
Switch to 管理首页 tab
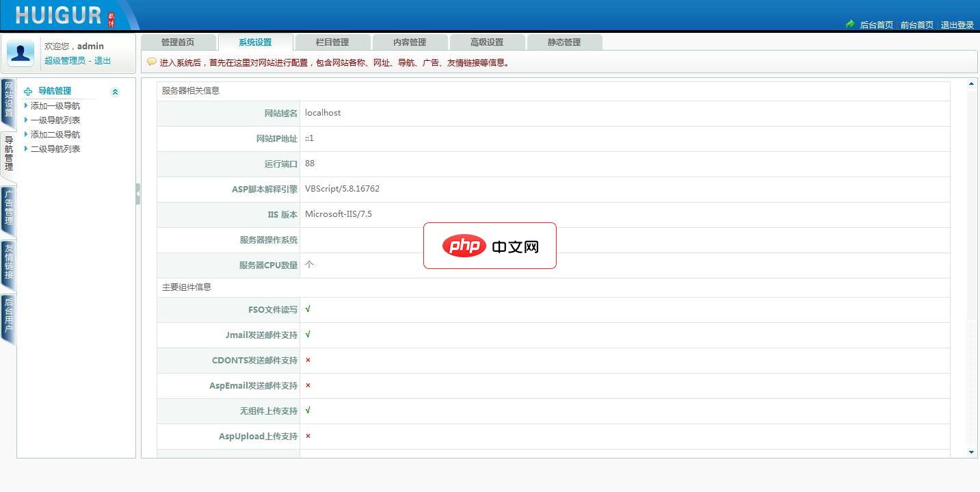pyautogui.click(x=178, y=42)
